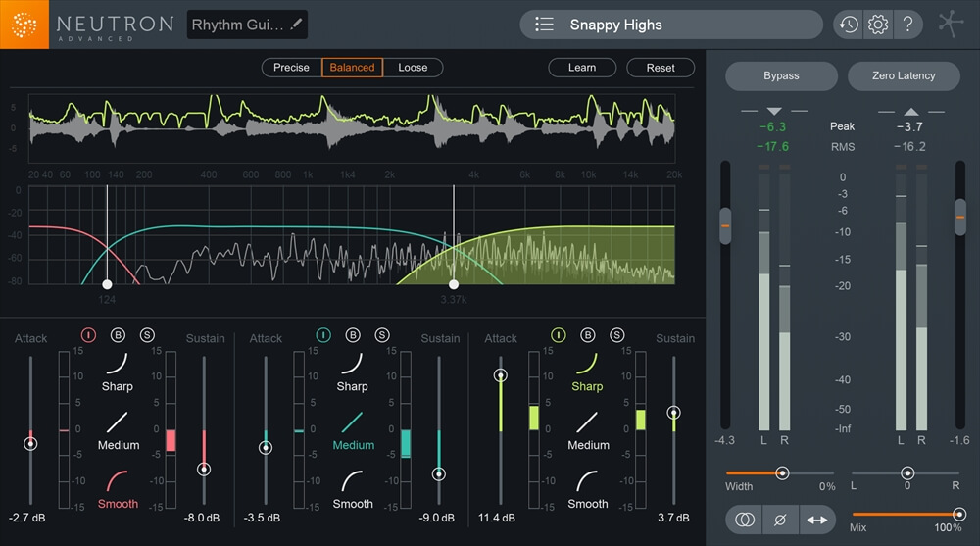Solo the mid band with S
The height and width of the screenshot is (546, 980).
click(382, 335)
